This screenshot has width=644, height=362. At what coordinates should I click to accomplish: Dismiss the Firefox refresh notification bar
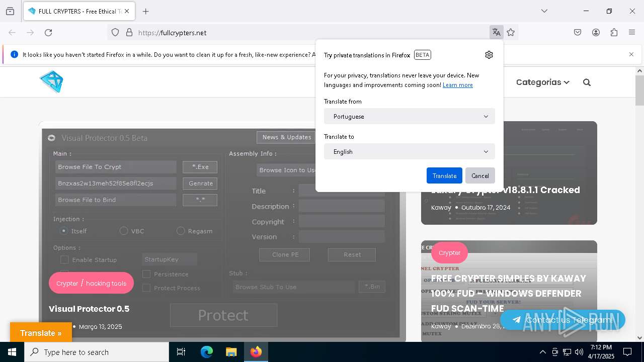point(631,54)
